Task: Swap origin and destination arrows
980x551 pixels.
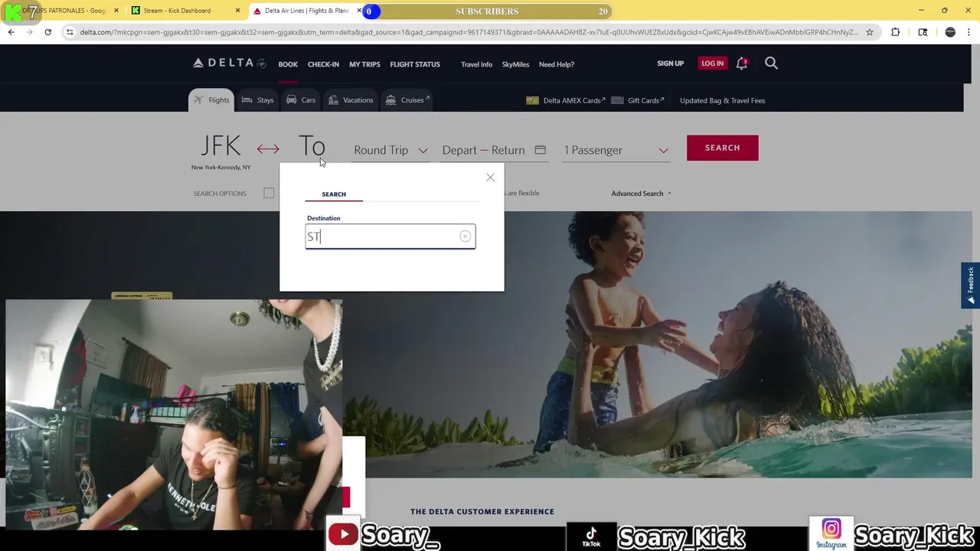Action: (x=268, y=149)
